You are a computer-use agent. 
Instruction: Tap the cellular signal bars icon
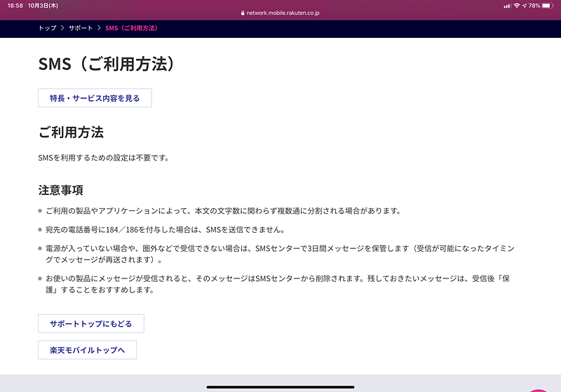pos(507,6)
